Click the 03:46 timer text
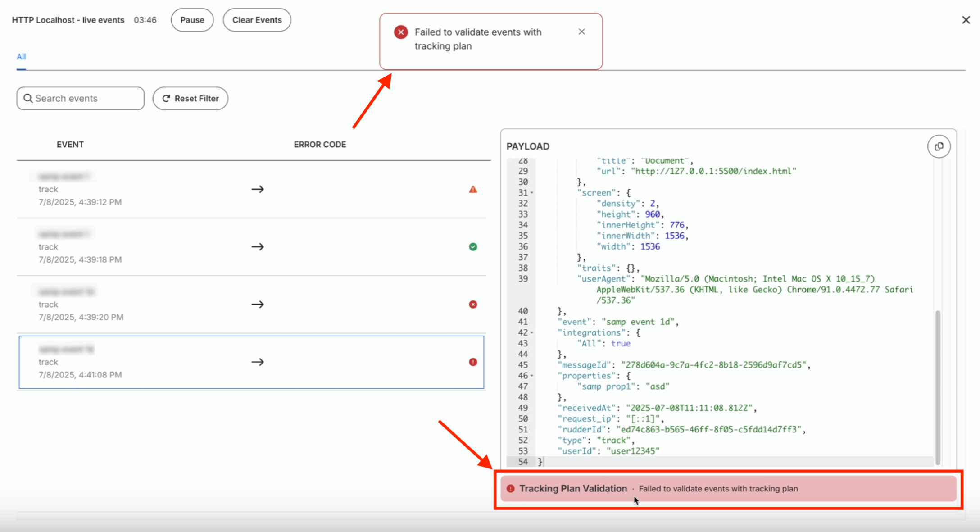Screen dimensions: 980x532 click(x=145, y=20)
